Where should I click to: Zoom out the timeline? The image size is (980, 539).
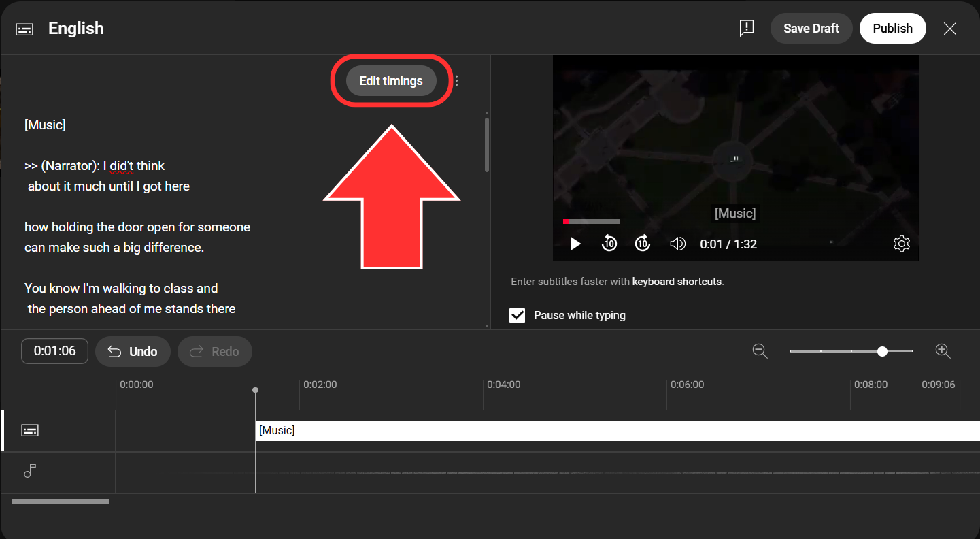click(x=760, y=351)
